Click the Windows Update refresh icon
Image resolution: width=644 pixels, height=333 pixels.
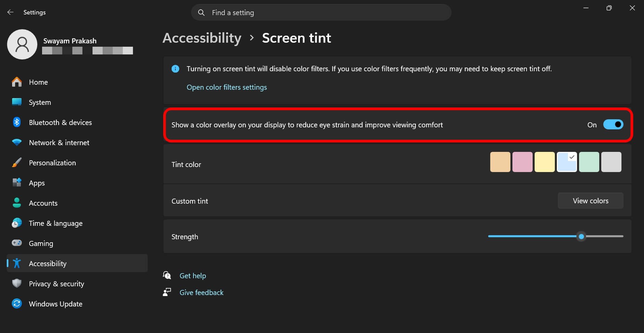pyautogui.click(x=16, y=304)
